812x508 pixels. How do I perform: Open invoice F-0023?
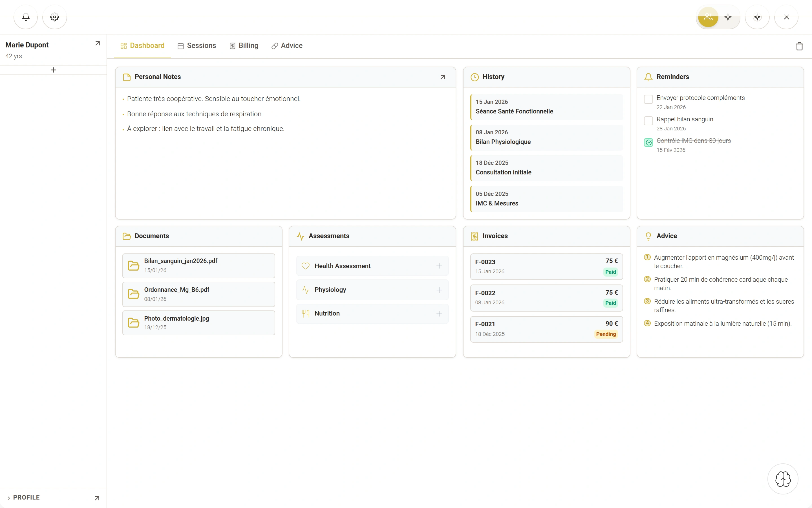546,266
